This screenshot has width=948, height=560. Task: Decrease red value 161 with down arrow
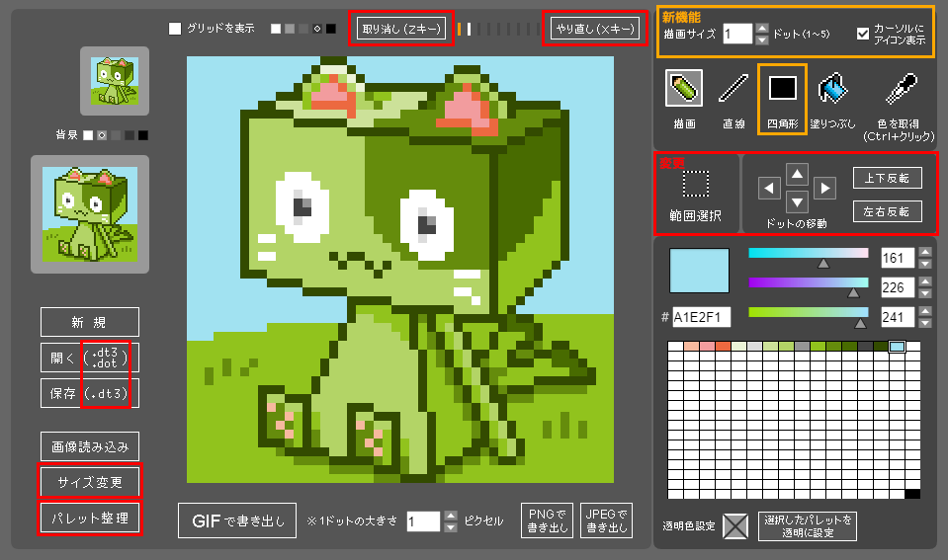click(924, 264)
